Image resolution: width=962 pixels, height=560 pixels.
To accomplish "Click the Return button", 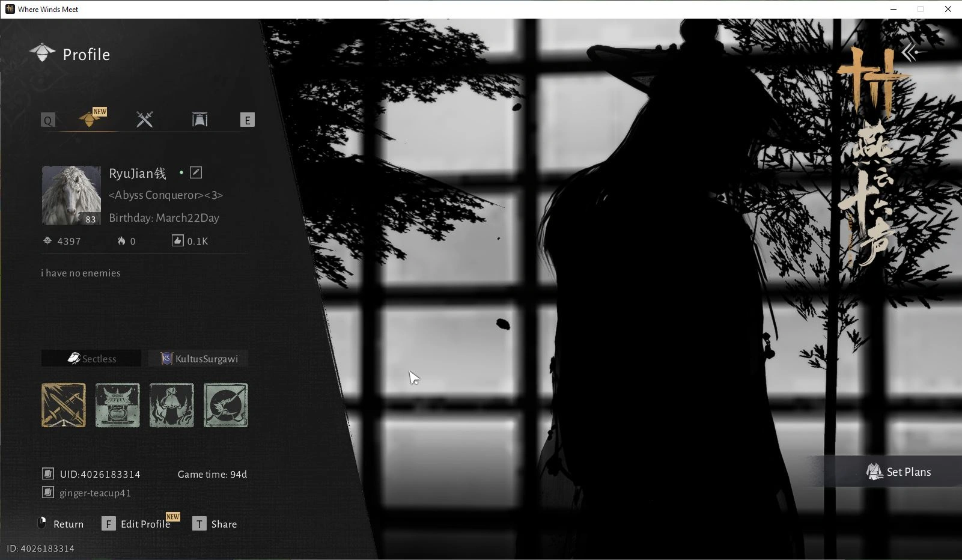I will point(61,524).
